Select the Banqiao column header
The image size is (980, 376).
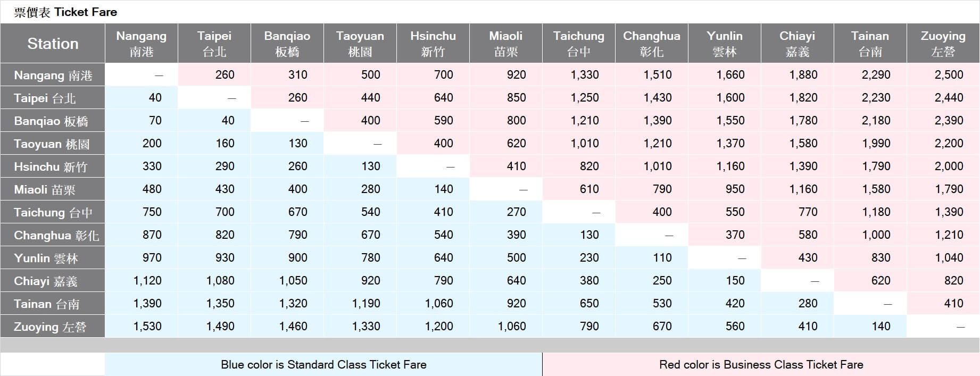pos(287,44)
